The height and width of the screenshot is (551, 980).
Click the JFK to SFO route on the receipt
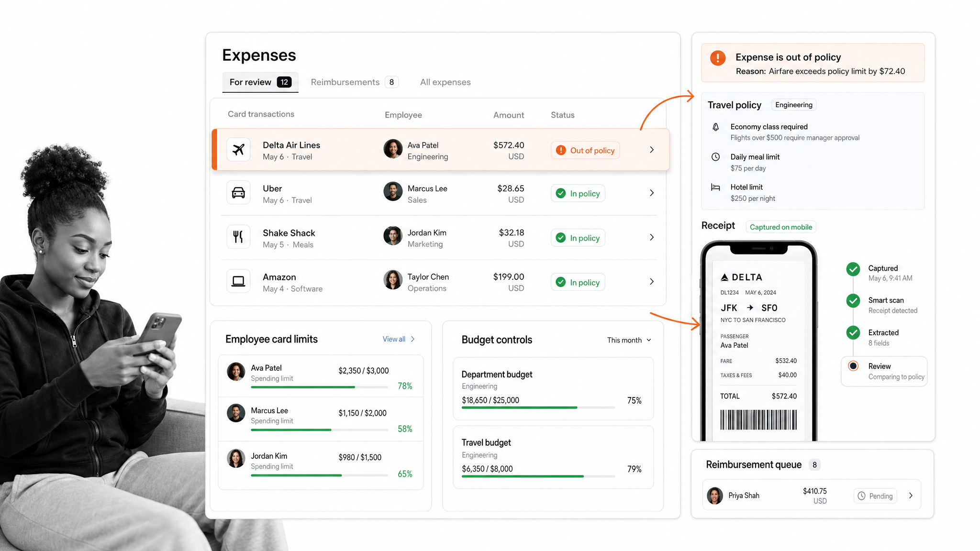(x=749, y=308)
